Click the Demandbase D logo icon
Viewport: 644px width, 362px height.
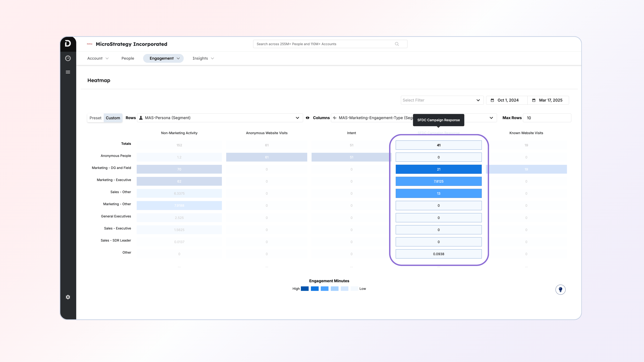point(68,44)
